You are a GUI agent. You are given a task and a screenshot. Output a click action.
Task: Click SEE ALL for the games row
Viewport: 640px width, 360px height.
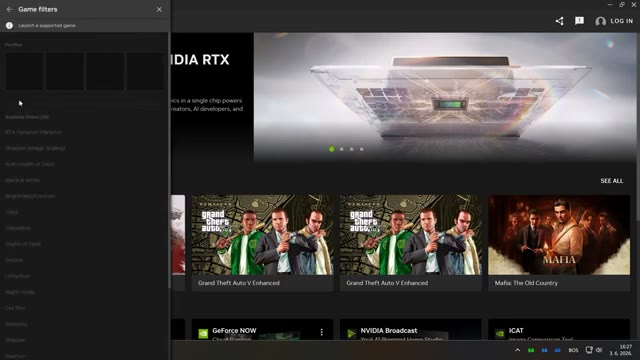coord(611,181)
